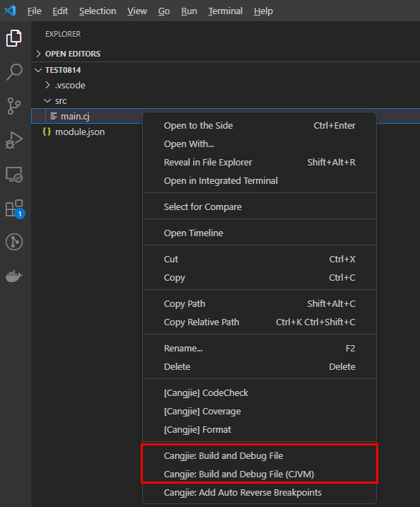Choose Cangjie: Add Auto Reverse Breakpoints
The width and height of the screenshot is (420, 507).
click(x=259, y=493)
